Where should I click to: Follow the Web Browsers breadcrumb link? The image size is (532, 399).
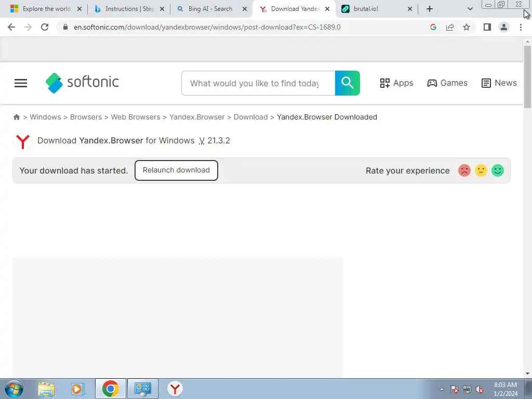[x=136, y=117]
